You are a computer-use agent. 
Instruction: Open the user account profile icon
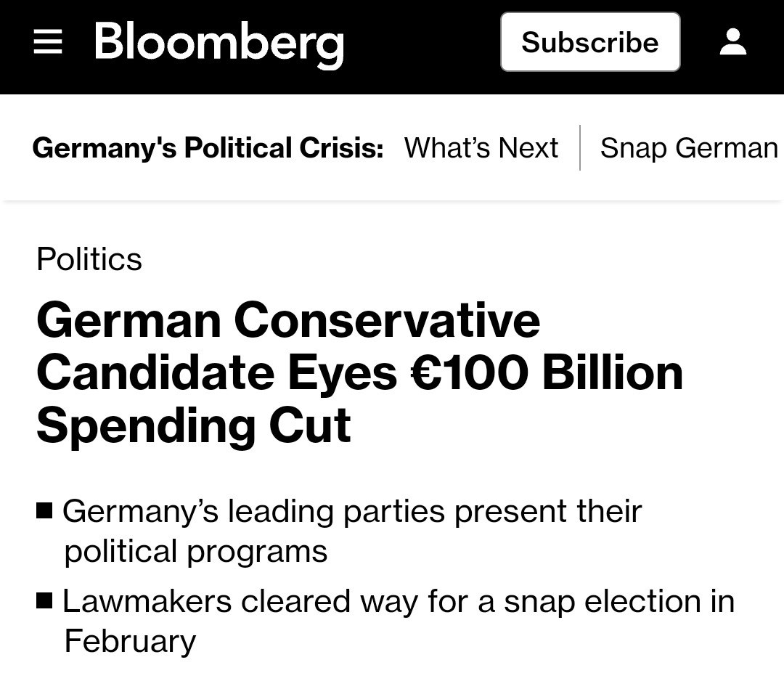click(x=733, y=42)
